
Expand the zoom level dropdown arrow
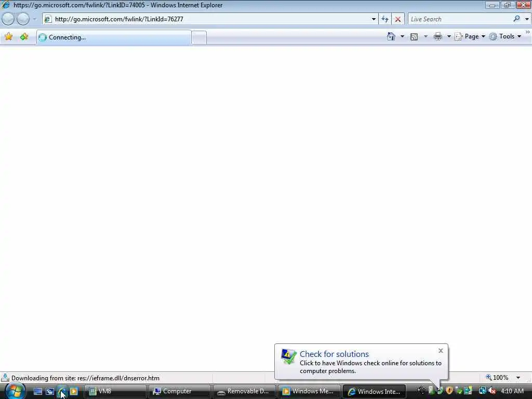click(518, 378)
